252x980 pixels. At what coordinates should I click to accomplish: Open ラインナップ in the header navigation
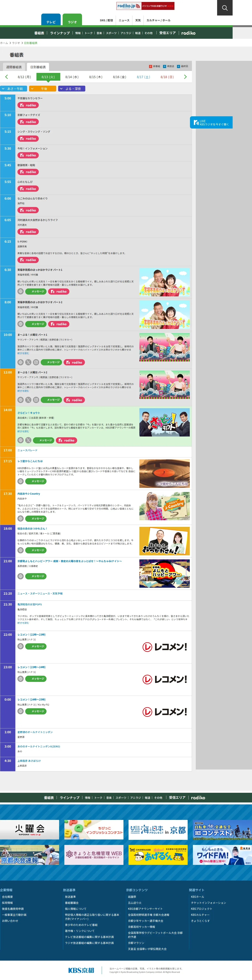tap(60, 33)
